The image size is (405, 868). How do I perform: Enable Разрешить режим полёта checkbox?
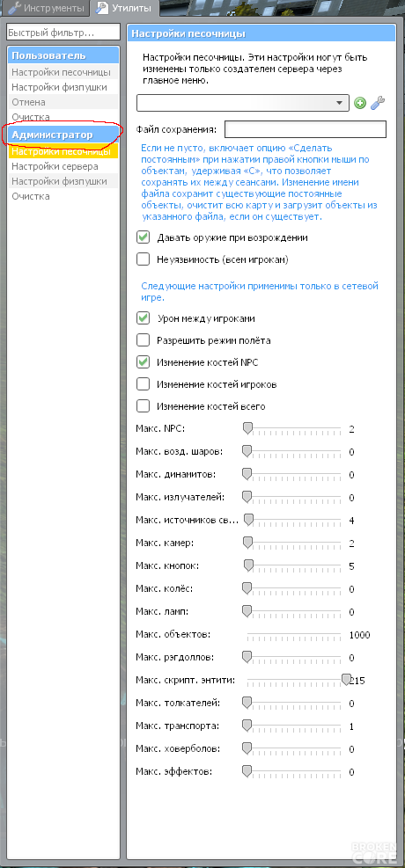coord(143,340)
